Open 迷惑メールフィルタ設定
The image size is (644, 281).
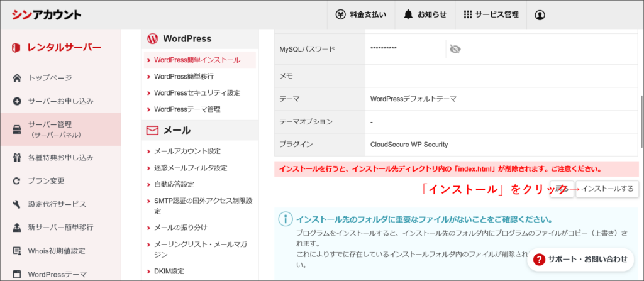(x=191, y=168)
